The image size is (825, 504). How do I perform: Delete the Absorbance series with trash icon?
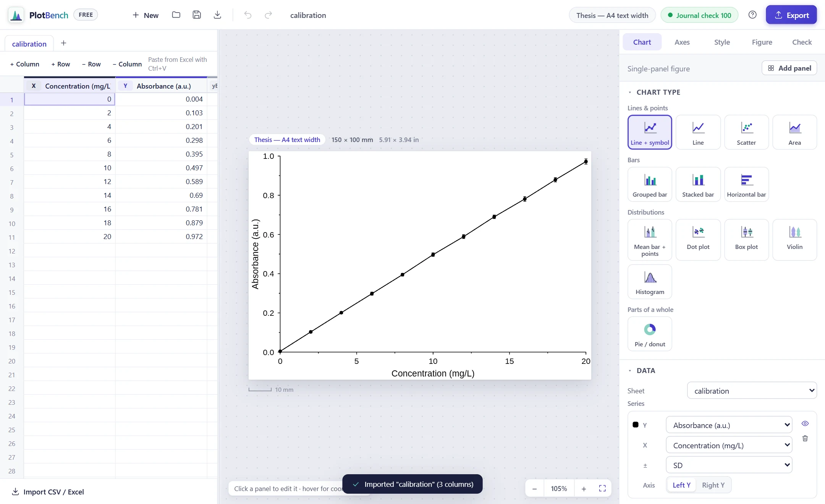tap(805, 438)
